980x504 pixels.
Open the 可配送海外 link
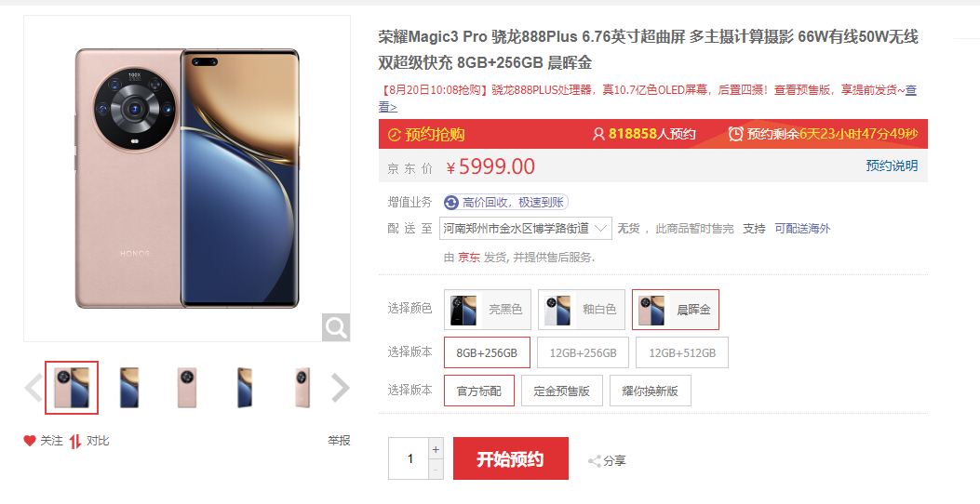[802, 229]
